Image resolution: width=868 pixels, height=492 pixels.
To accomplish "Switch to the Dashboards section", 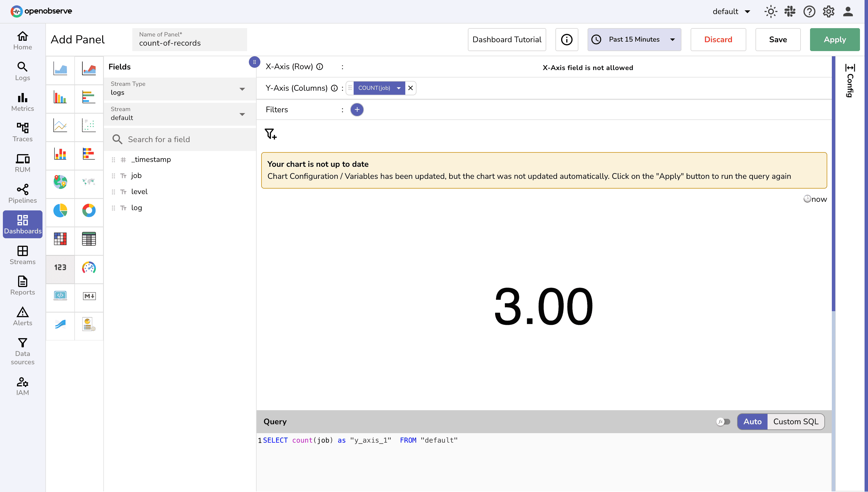I will [22, 224].
